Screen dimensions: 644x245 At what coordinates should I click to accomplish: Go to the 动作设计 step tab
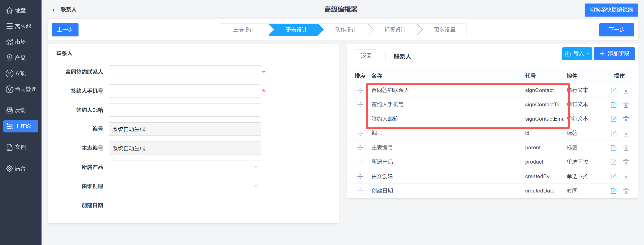pyautogui.click(x=346, y=30)
